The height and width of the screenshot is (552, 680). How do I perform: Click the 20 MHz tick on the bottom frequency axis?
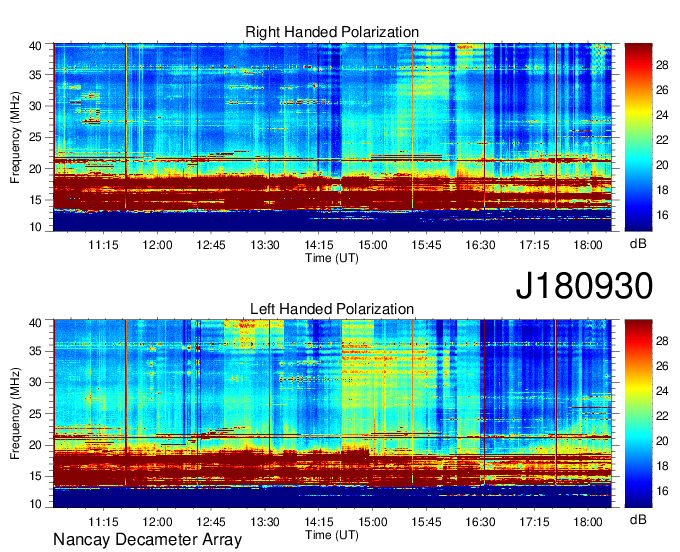(35, 445)
